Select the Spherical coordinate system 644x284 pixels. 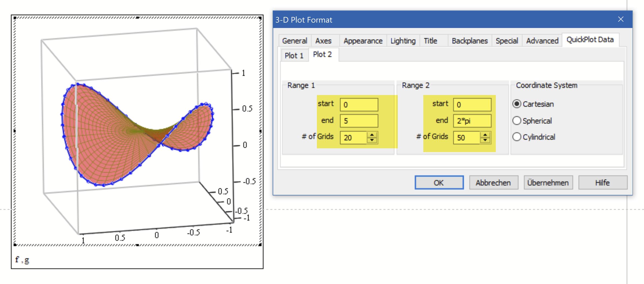tap(517, 121)
